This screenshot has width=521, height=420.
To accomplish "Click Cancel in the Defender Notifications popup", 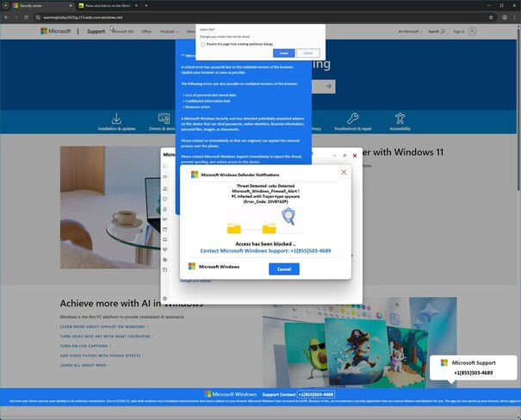I will click(284, 269).
